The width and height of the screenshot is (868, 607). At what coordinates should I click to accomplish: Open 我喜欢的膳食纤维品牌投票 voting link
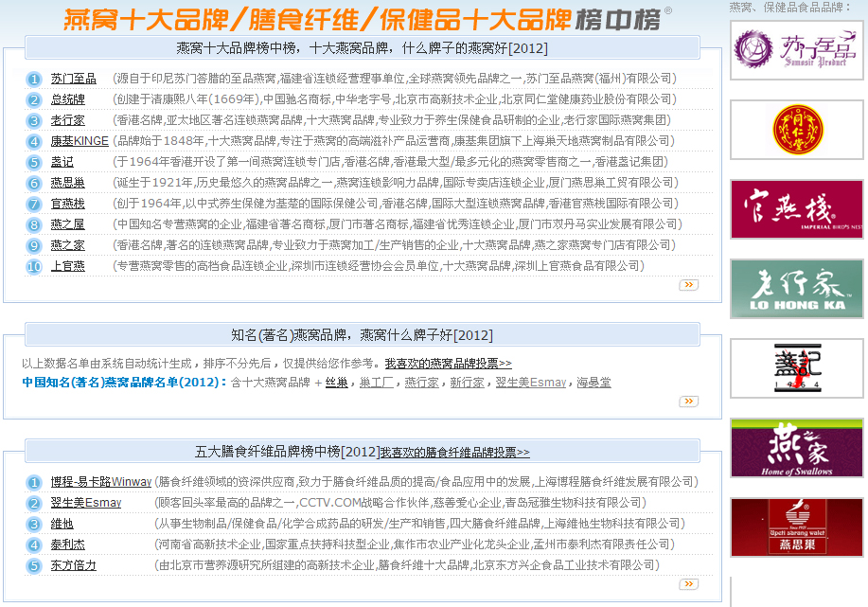(455, 453)
